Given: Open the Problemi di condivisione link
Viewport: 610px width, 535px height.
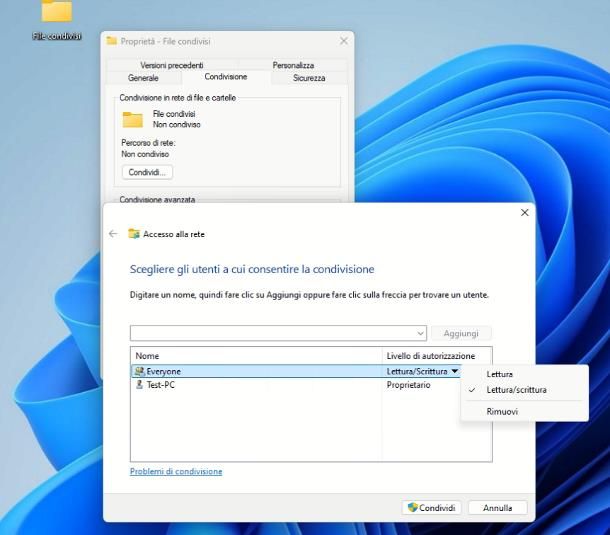Looking at the screenshot, I should 176,471.
